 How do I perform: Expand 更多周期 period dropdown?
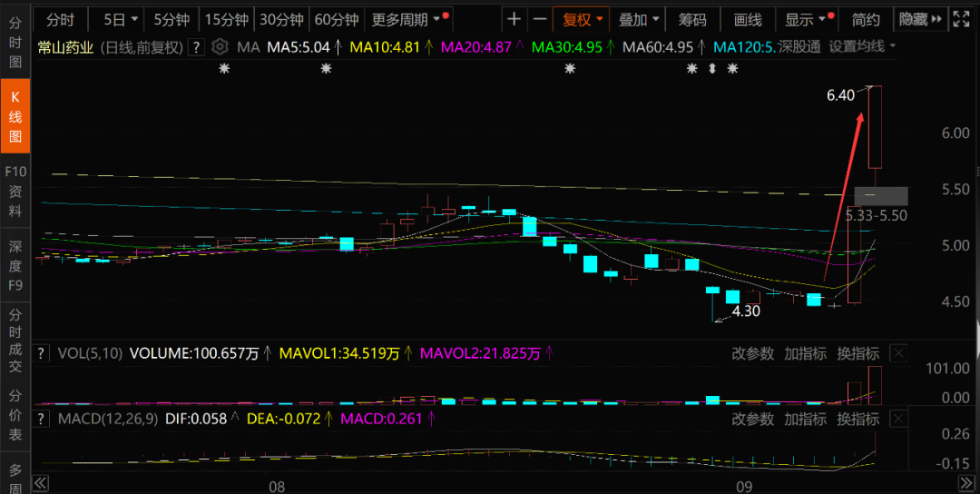pyautogui.click(x=409, y=20)
